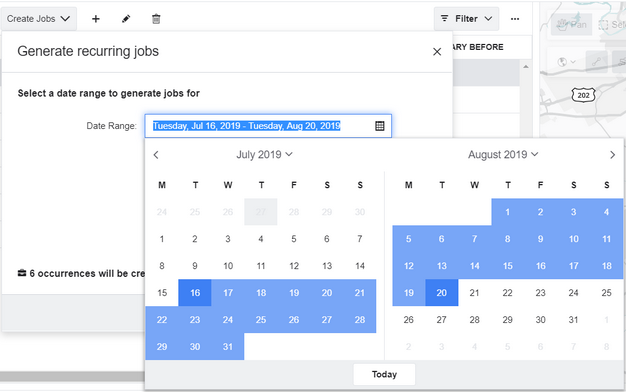
Task: Select August 25 in the calendar
Action: click(606, 293)
